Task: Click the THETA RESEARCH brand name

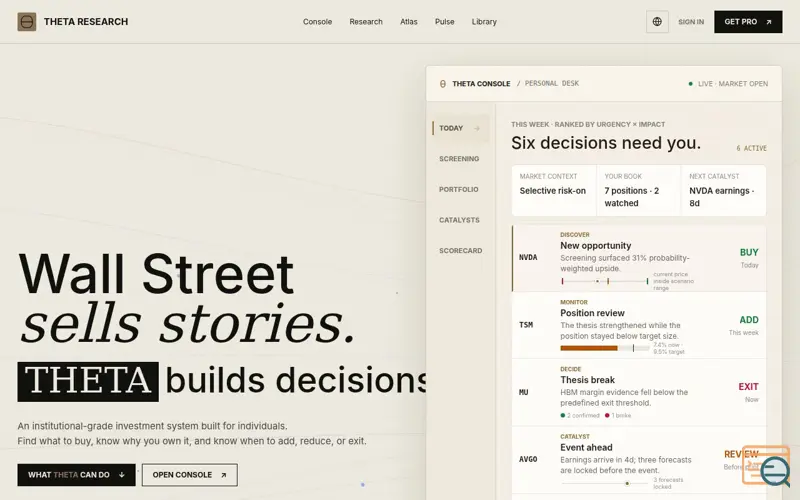Action: [86, 22]
